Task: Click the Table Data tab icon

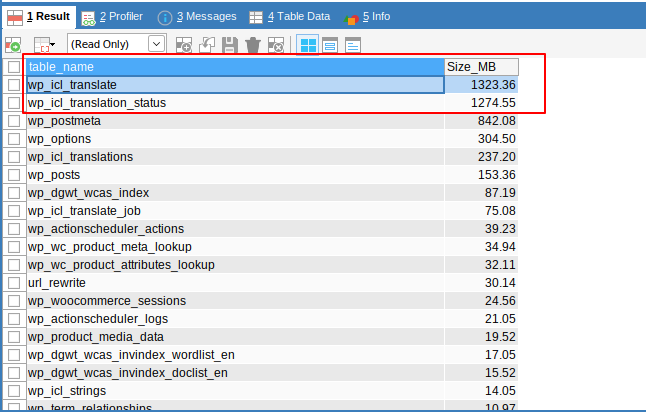Action: pyautogui.click(x=256, y=17)
